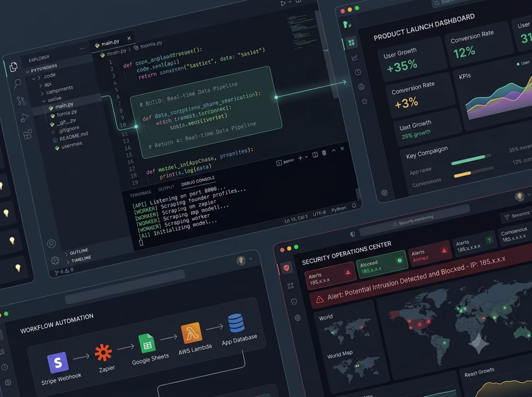Open the Explorer files icon in code editor
Screen dimensions: 532x397
click(13, 67)
